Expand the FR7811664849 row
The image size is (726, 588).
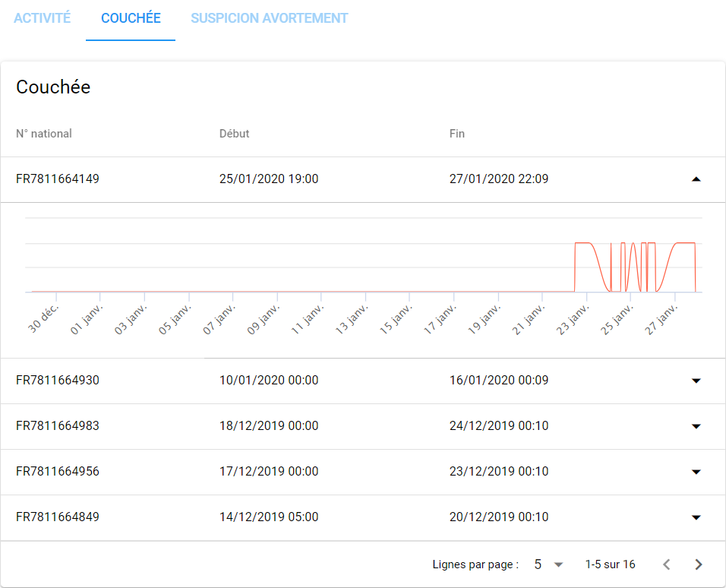click(x=696, y=517)
